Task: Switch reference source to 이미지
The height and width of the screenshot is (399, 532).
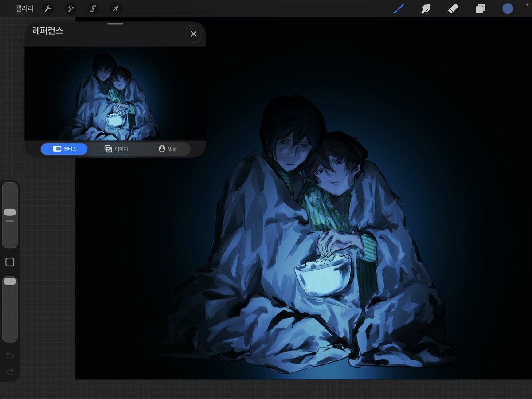Action: pos(116,149)
